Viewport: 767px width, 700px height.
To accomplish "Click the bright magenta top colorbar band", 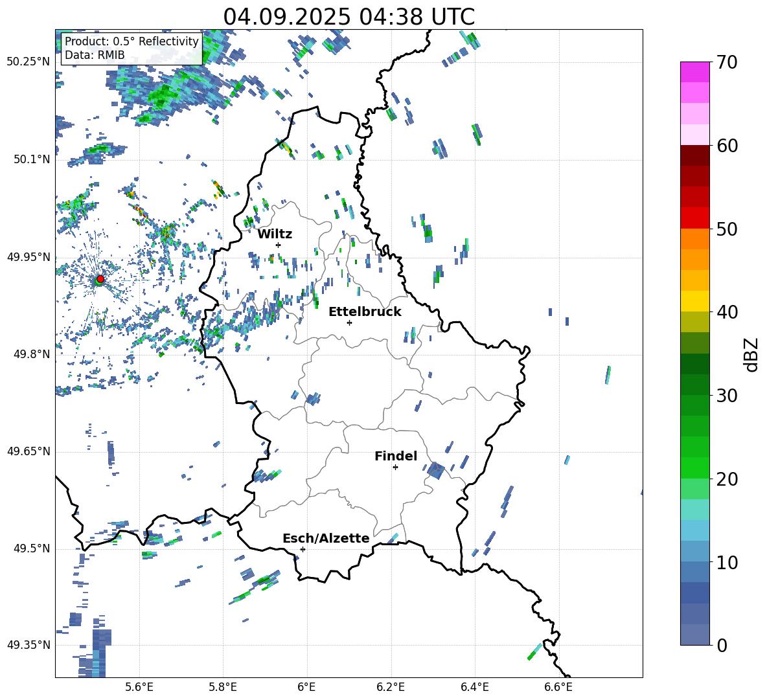I will point(694,72).
